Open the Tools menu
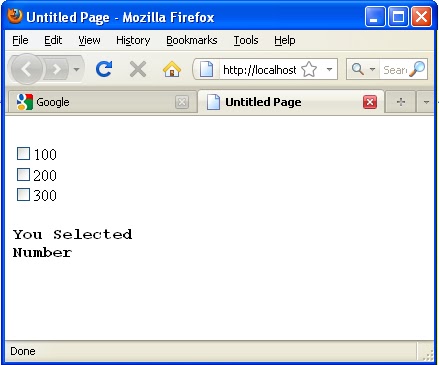439x365 pixels. click(246, 40)
